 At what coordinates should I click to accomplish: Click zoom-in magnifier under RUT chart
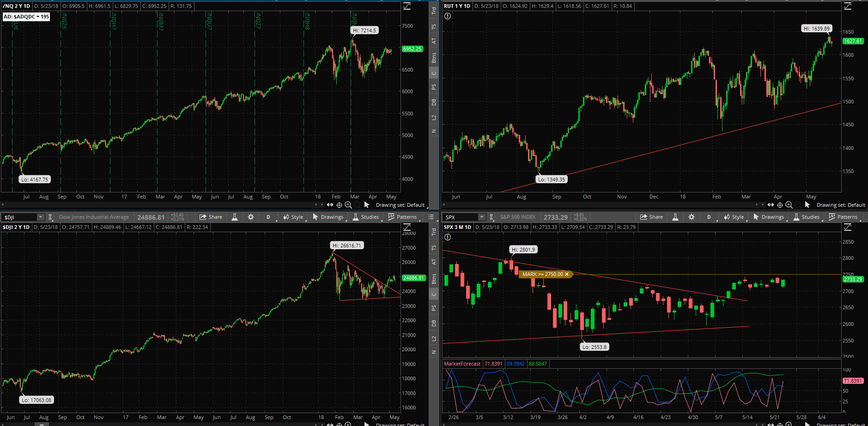click(789, 205)
